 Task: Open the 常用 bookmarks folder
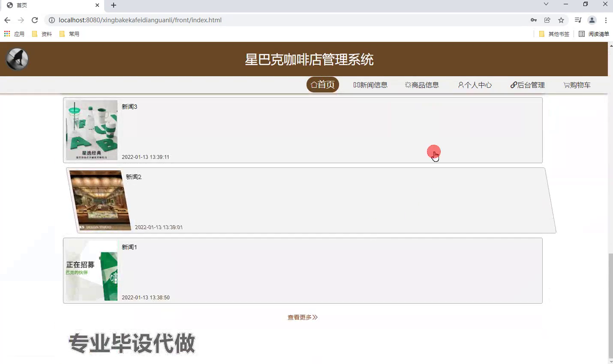pyautogui.click(x=69, y=34)
